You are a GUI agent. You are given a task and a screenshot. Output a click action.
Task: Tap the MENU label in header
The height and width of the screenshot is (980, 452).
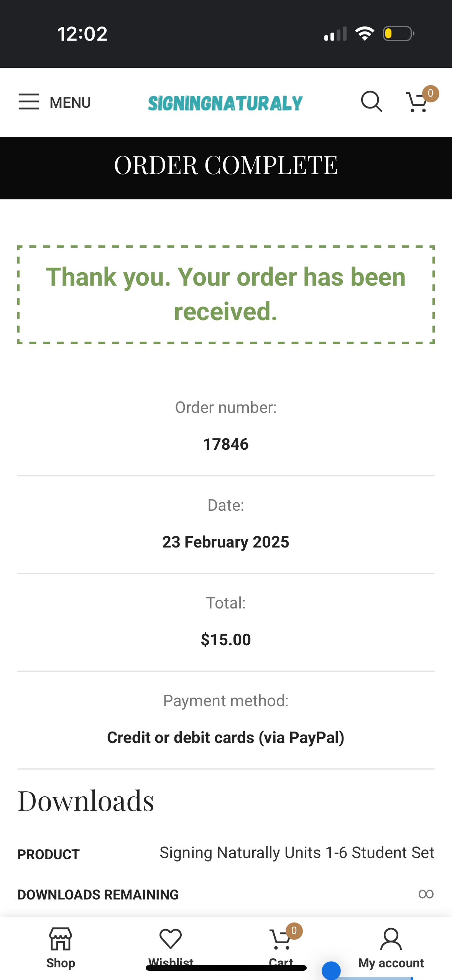point(70,103)
